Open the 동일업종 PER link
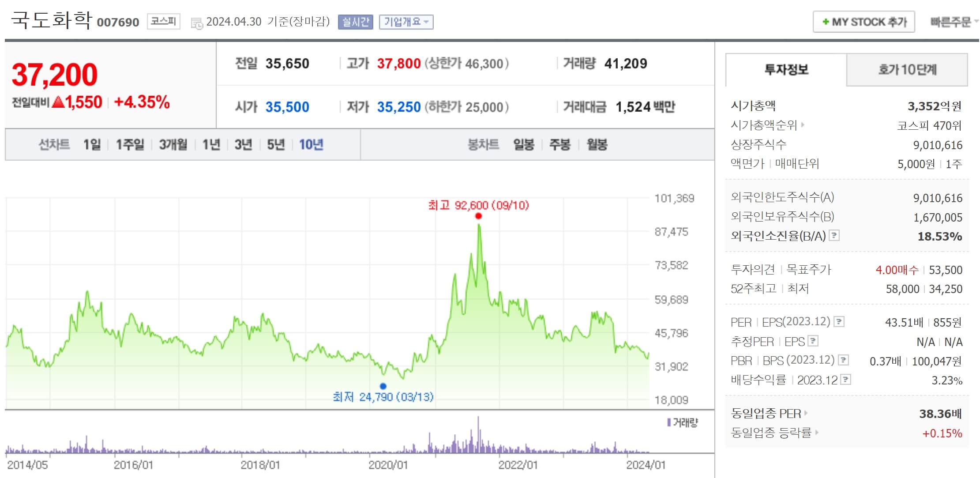Viewport: 980px width, 478px height. point(766,414)
